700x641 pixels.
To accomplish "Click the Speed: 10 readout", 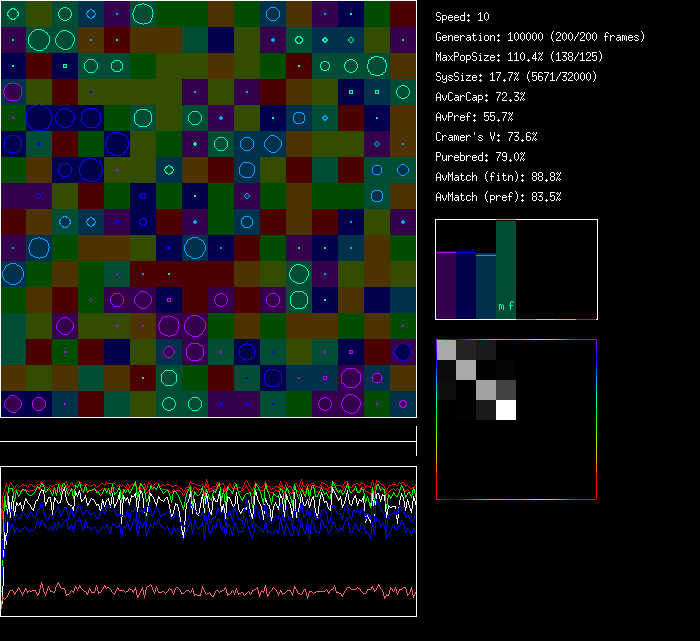I will (463, 17).
